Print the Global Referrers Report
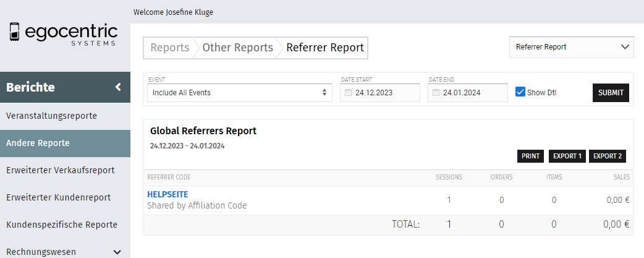Screen dimensions: 644x258 click(x=530, y=156)
